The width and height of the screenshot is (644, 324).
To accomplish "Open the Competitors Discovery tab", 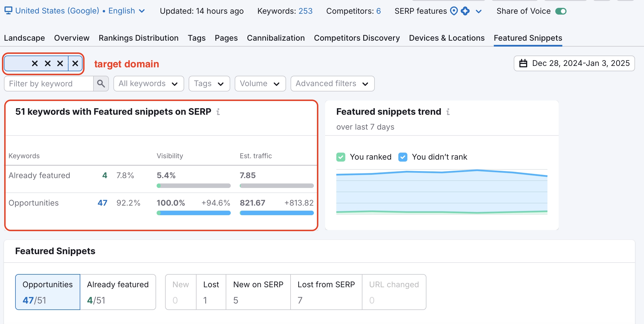I will point(357,38).
